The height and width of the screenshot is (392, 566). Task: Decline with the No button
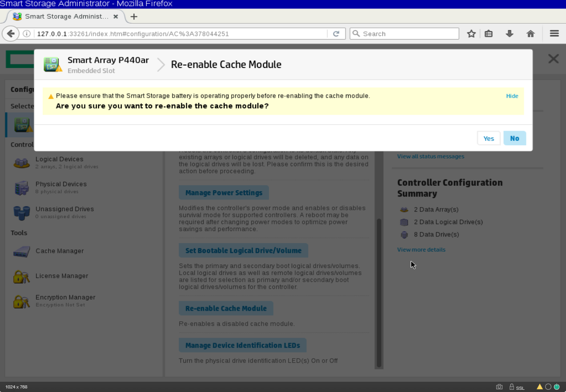[x=514, y=138]
